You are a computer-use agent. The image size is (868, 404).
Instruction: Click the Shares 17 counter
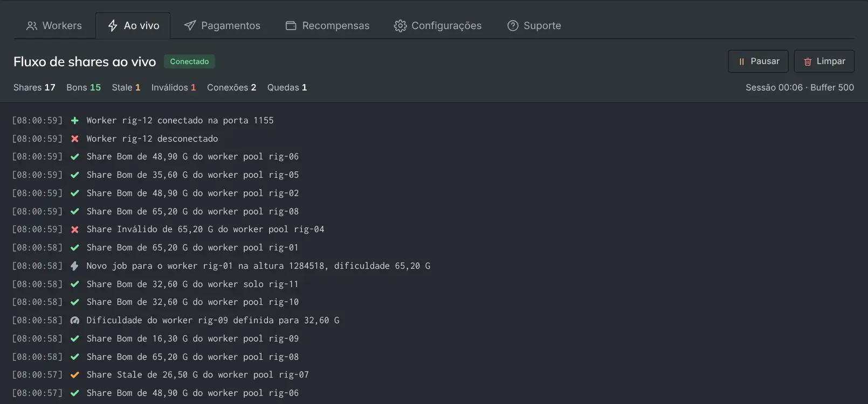35,87
